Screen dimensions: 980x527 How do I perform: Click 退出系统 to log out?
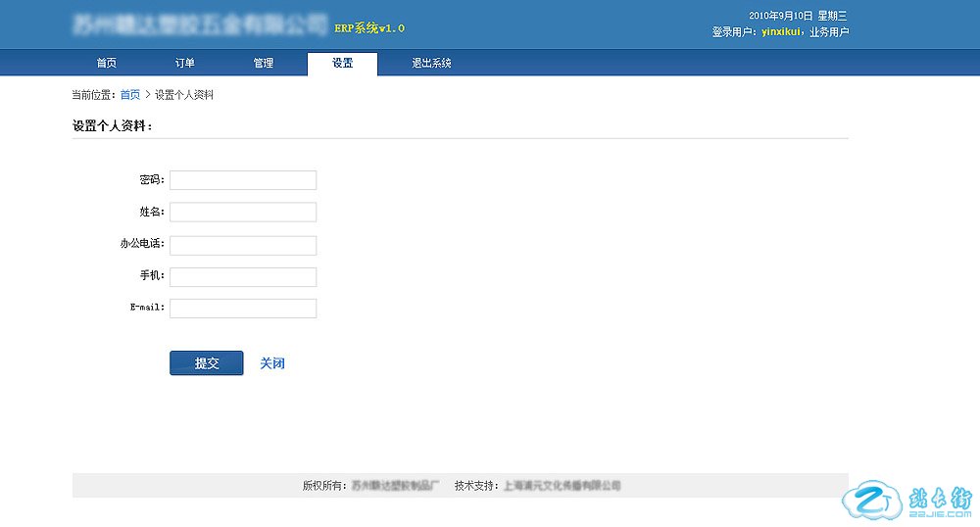coord(431,64)
